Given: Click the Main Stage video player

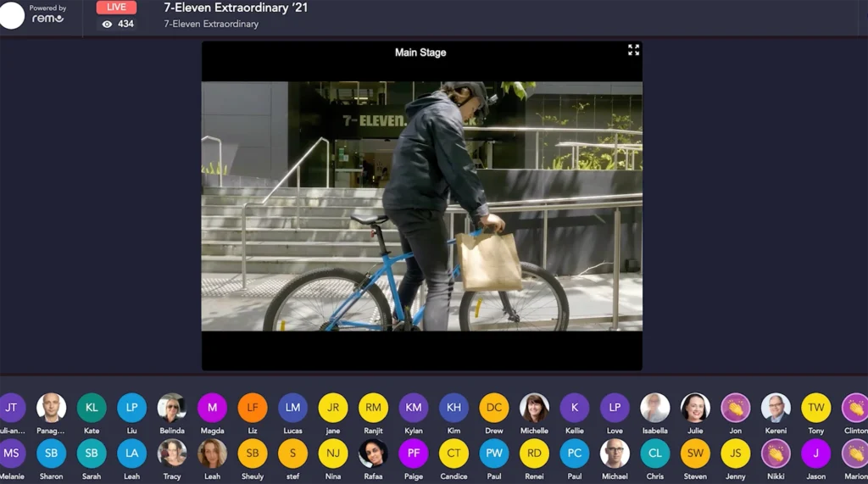Looking at the screenshot, I should (x=422, y=206).
